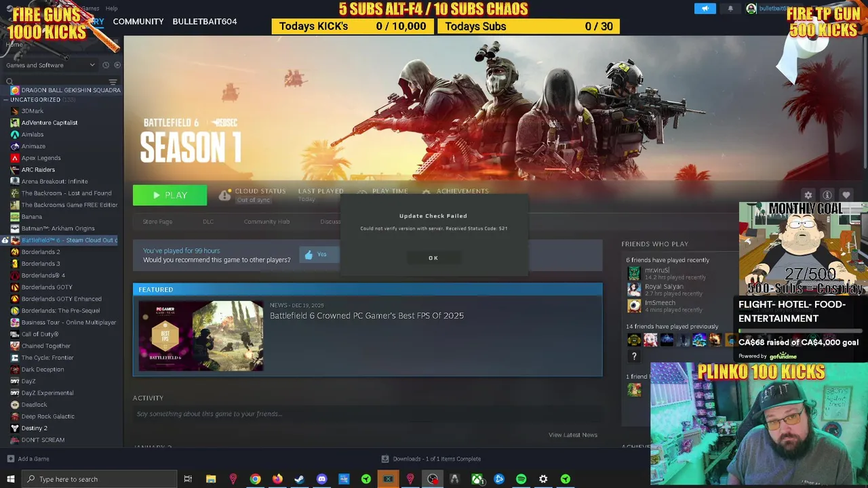Click the Call of Duty game icon

point(14,334)
